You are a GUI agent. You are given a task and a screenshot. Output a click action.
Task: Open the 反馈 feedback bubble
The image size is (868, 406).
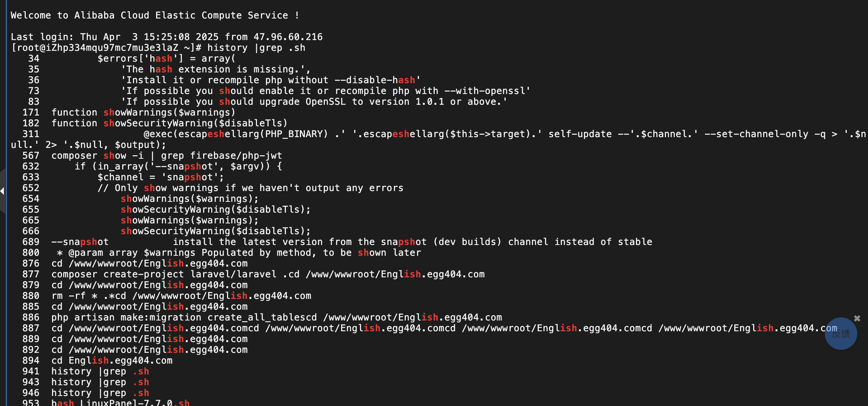pyautogui.click(x=841, y=334)
